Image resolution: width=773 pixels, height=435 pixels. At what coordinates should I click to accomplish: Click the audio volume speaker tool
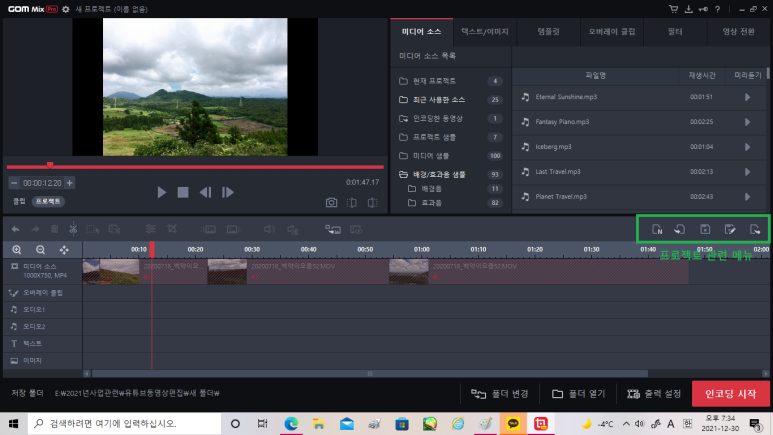click(269, 229)
